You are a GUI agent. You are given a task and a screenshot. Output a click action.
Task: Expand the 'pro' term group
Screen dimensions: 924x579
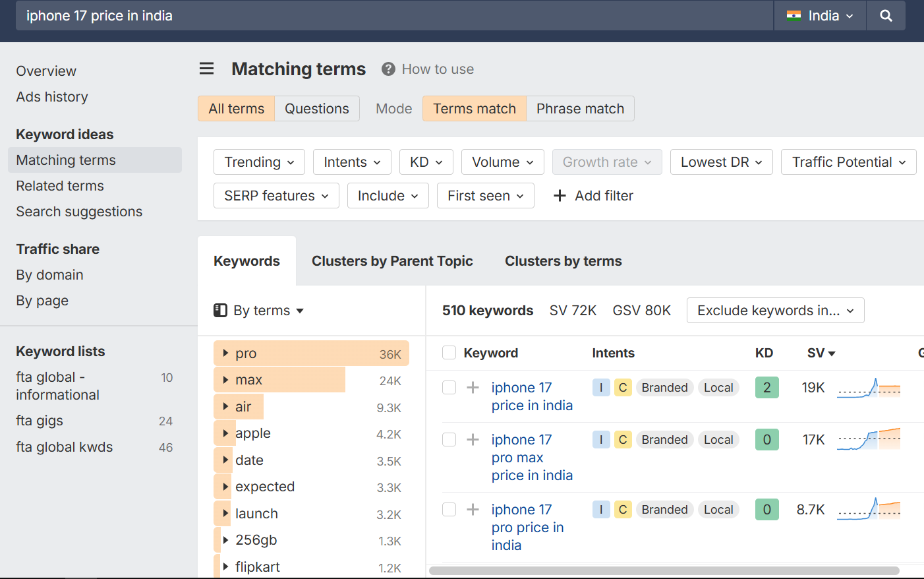point(225,353)
